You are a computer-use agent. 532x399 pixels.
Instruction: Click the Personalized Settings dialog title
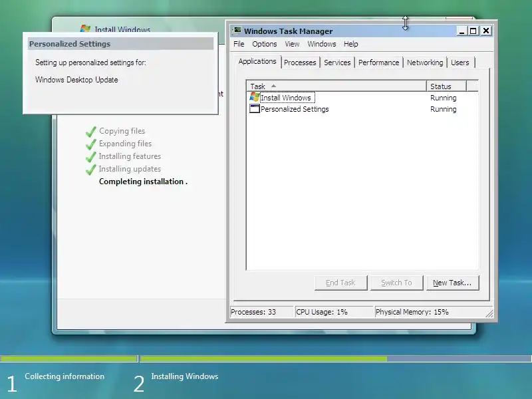tap(70, 44)
